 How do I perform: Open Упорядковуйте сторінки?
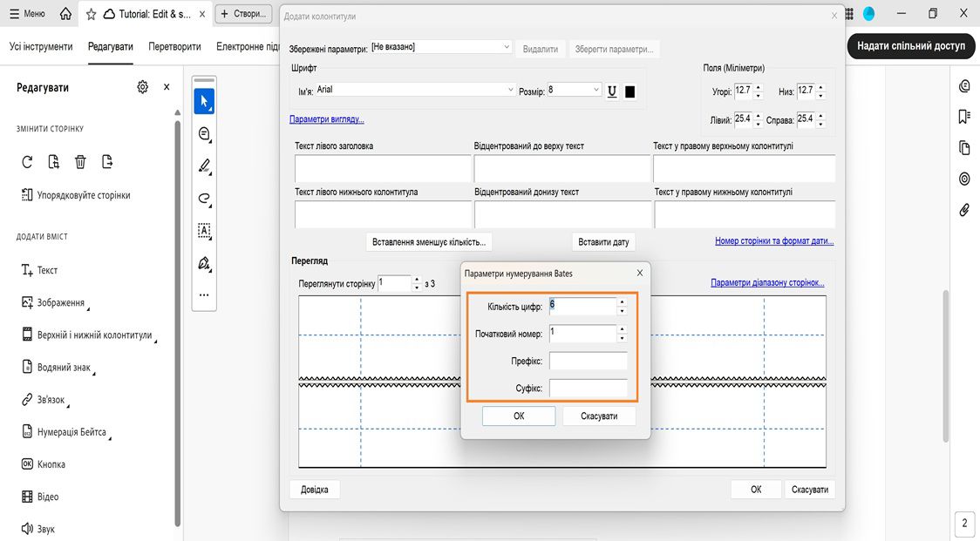pos(76,195)
